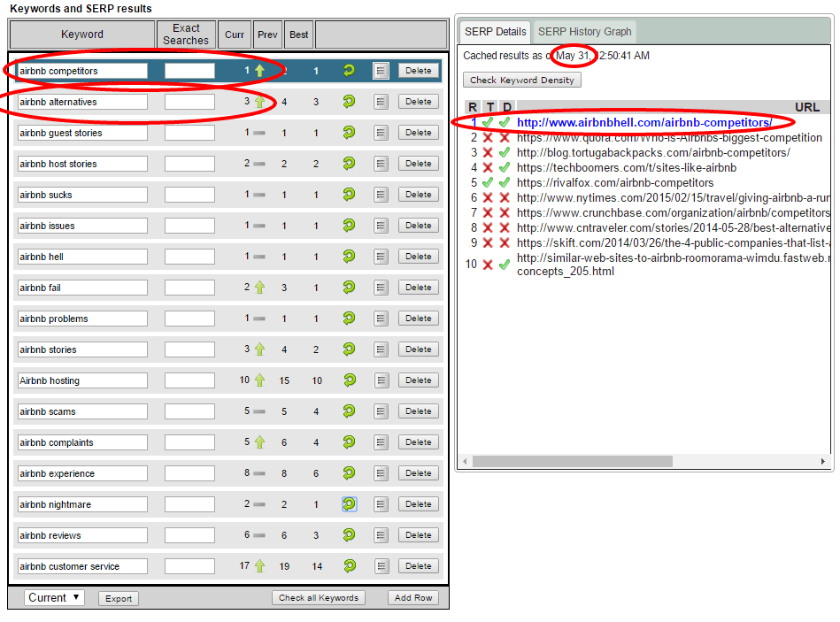Open details list for airbnb customer service

[x=381, y=566]
